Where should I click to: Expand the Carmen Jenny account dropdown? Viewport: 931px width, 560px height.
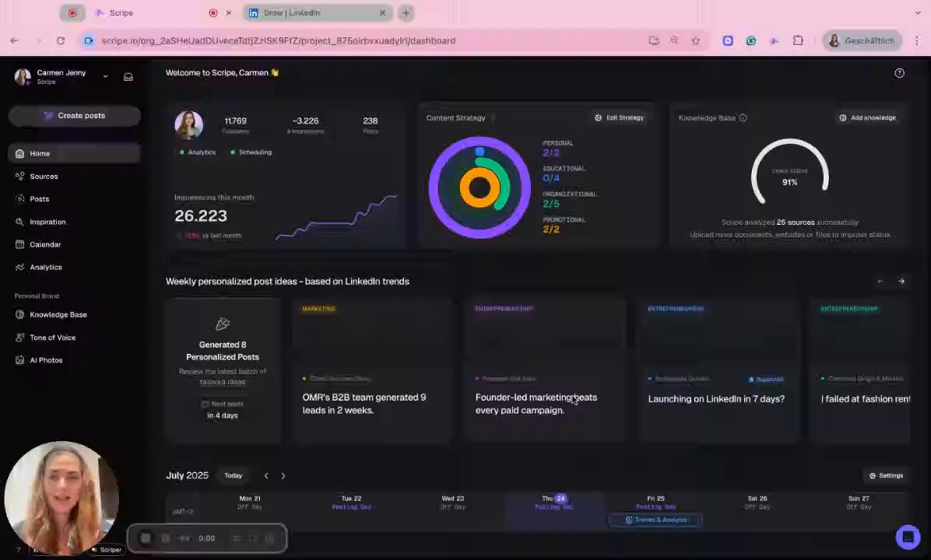pos(105,76)
